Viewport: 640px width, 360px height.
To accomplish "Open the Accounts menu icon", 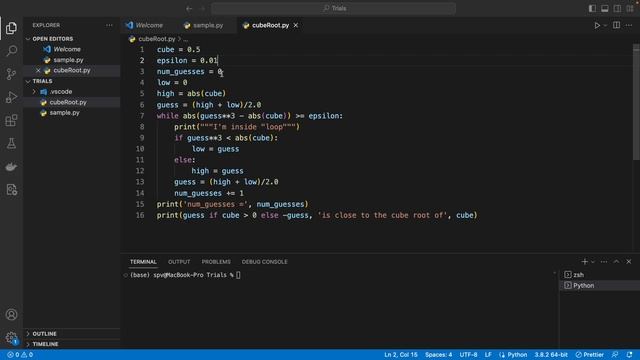I will (x=11, y=315).
